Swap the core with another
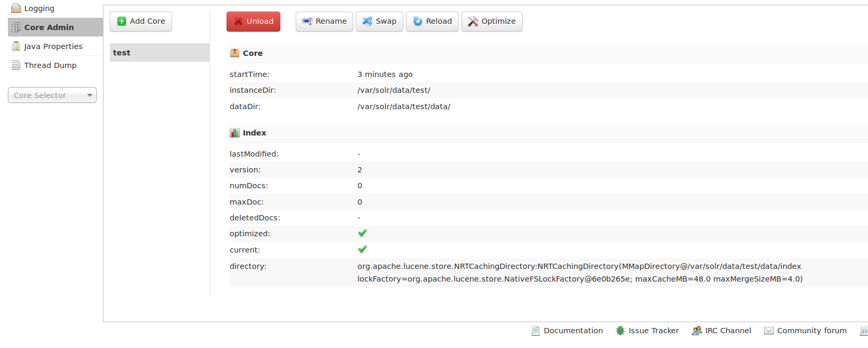 coord(380,22)
